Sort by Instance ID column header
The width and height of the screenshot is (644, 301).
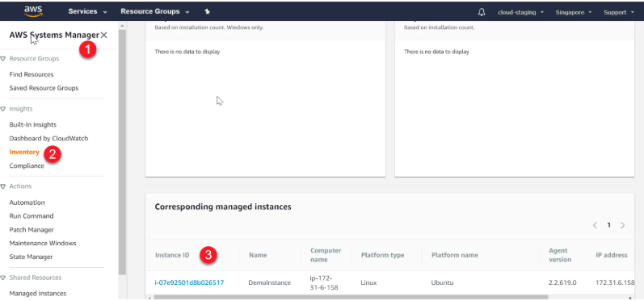pos(172,255)
